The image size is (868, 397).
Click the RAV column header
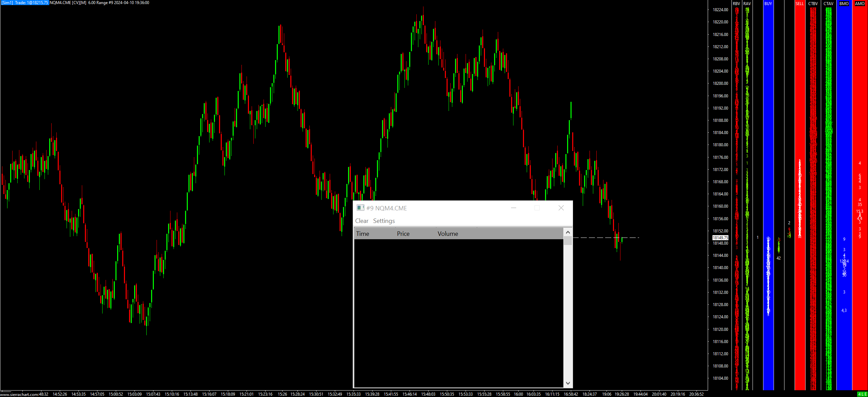point(747,3)
